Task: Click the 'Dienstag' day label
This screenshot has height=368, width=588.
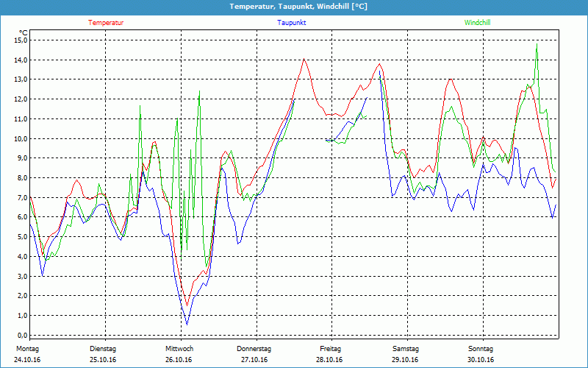Action: click(103, 349)
